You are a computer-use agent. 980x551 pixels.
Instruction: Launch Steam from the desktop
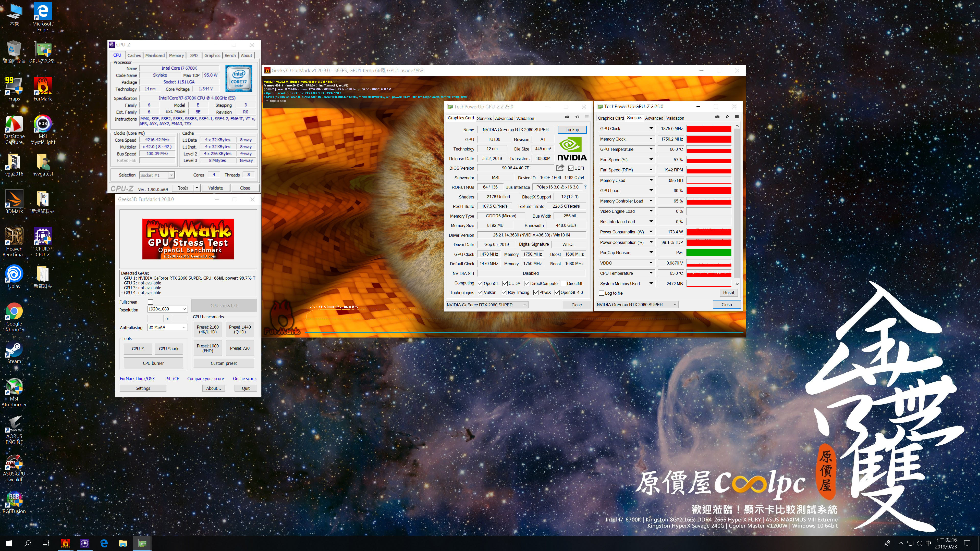tap(14, 352)
